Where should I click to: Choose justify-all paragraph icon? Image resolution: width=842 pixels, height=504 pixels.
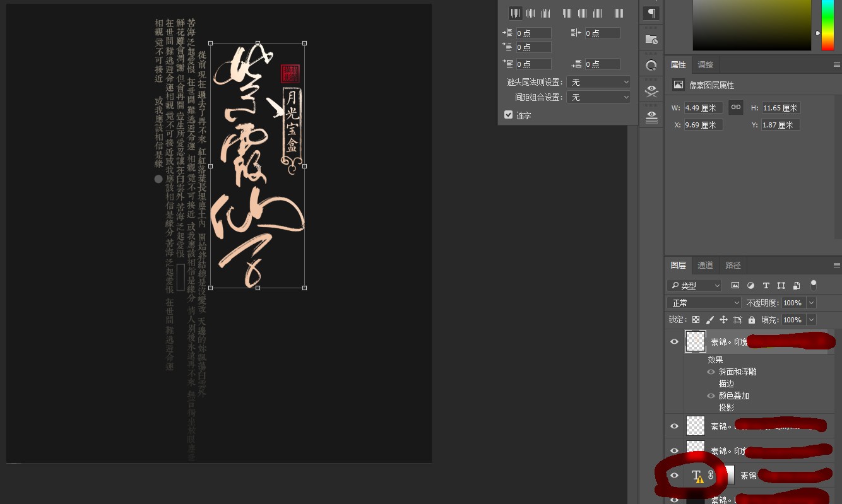pos(619,13)
